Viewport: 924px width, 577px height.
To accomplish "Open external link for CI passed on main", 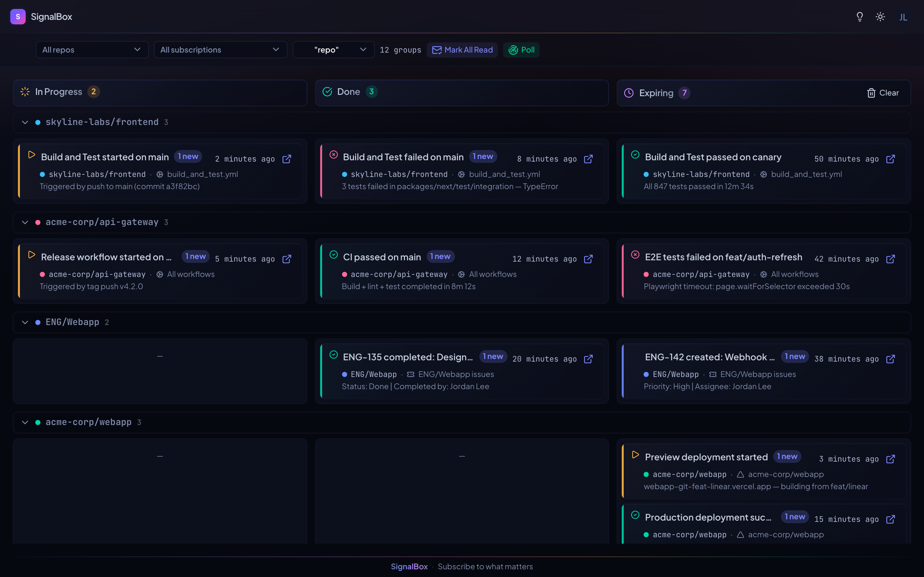I will point(588,259).
